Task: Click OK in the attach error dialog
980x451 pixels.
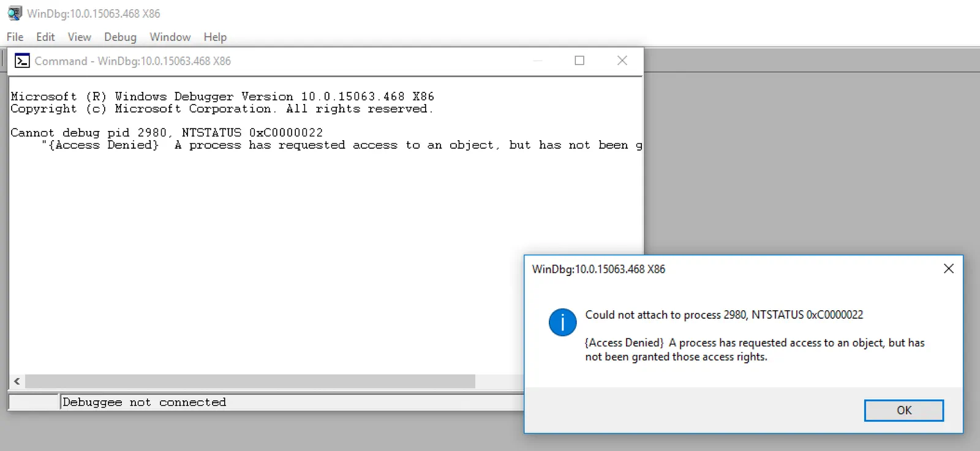Action: [x=903, y=410]
